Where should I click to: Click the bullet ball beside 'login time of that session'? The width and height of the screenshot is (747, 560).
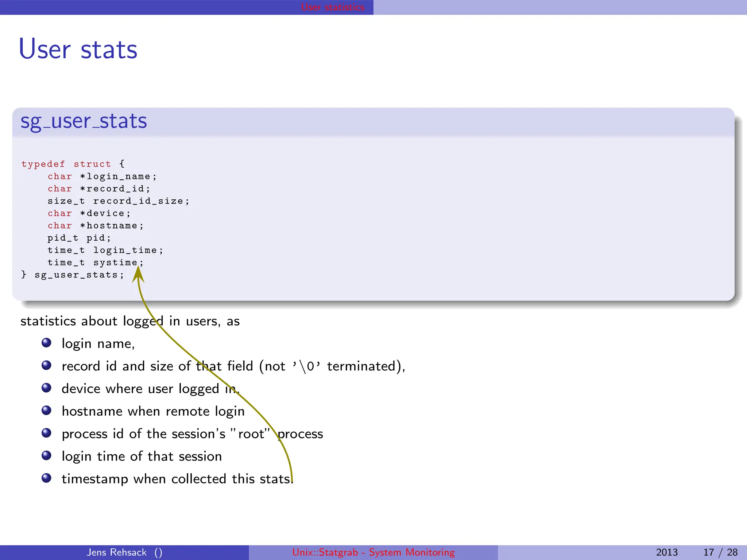pyautogui.click(x=46, y=455)
